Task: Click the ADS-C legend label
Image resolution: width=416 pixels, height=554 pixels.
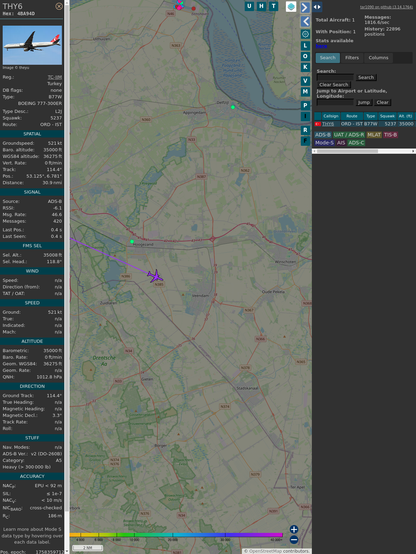Action: (x=356, y=143)
